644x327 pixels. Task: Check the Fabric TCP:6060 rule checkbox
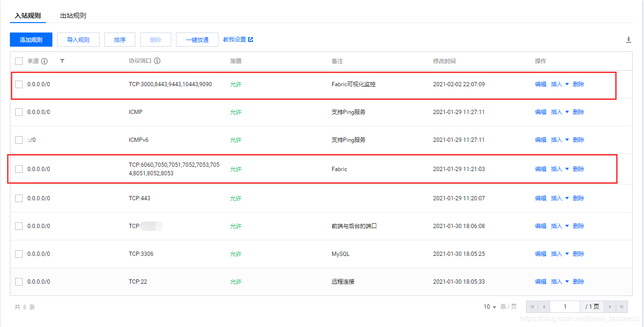tap(19, 169)
